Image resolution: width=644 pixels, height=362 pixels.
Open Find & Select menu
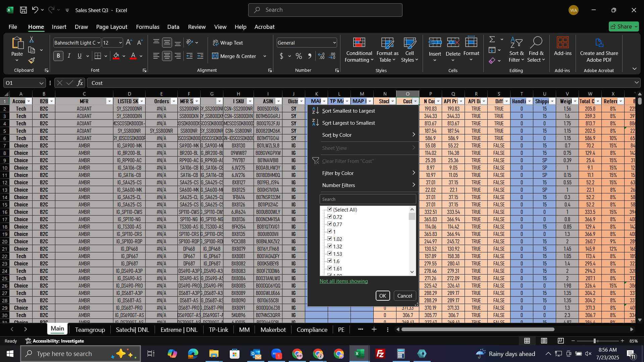tap(536, 50)
